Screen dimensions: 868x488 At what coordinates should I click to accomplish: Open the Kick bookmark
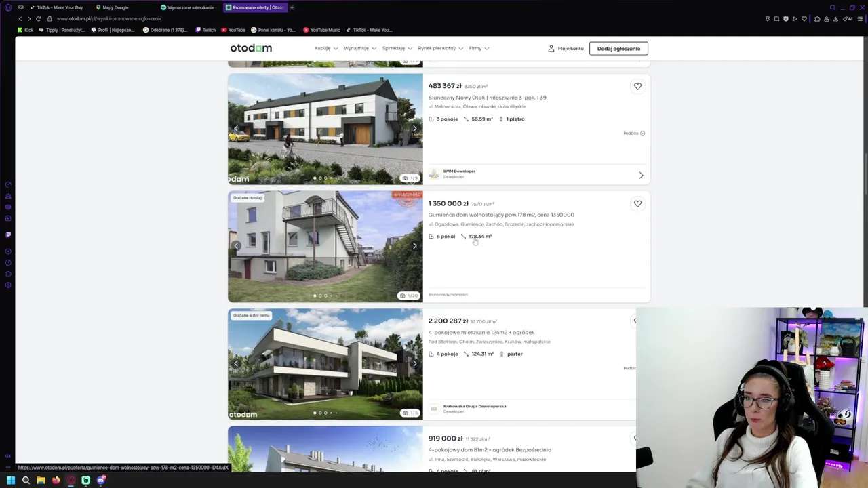pos(26,30)
